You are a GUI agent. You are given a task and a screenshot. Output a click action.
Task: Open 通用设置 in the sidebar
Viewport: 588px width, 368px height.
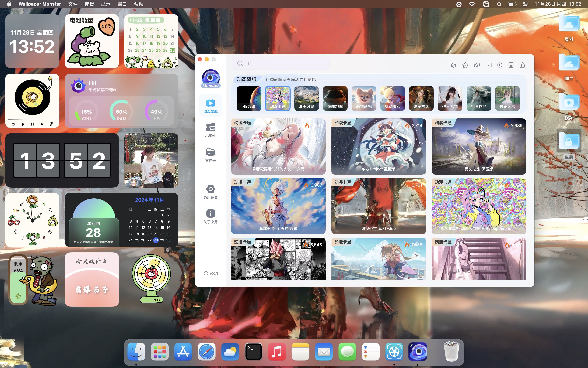(x=210, y=192)
